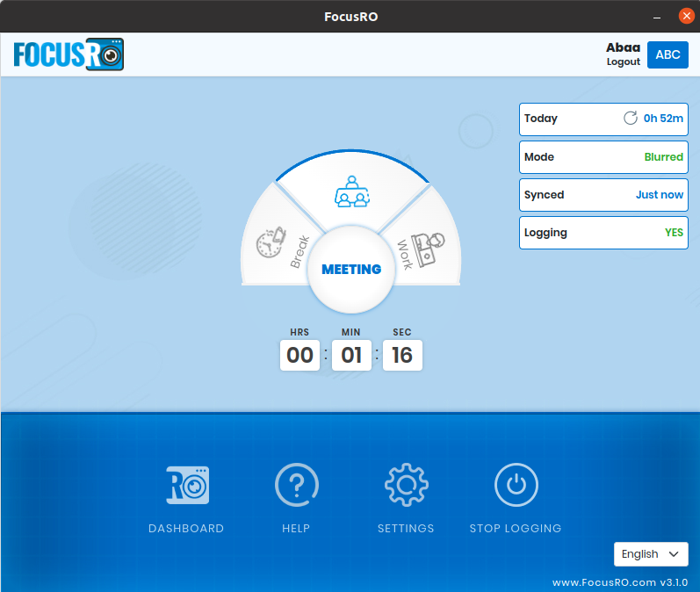Click the seconds counter 16
This screenshot has width=700, height=592.
(402, 356)
